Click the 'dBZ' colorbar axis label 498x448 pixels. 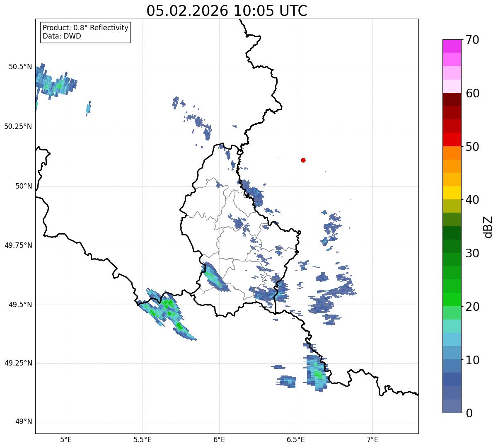[488, 226]
